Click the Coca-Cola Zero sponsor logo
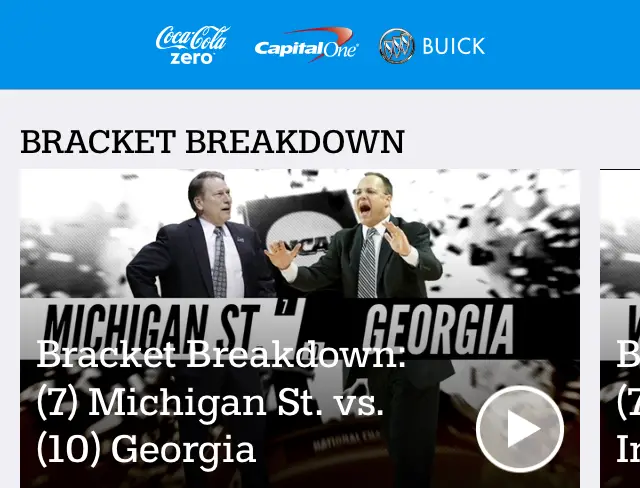Screen dimensions: 640x488 pyautogui.click(x=192, y=45)
